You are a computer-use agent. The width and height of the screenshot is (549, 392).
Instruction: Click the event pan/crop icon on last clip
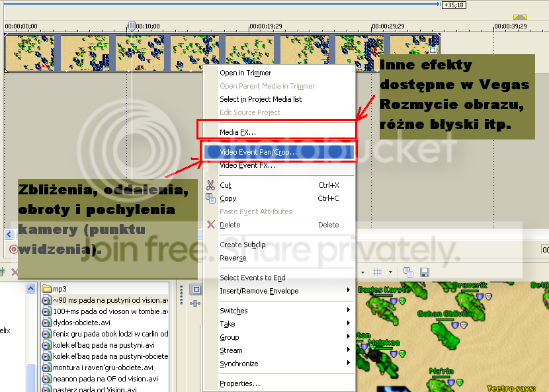433,50
